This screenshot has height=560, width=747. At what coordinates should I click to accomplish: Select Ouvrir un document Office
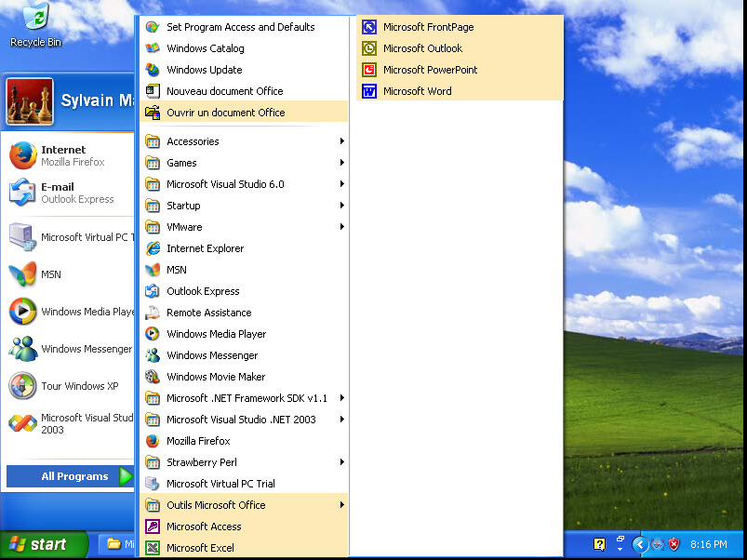coord(225,113)
